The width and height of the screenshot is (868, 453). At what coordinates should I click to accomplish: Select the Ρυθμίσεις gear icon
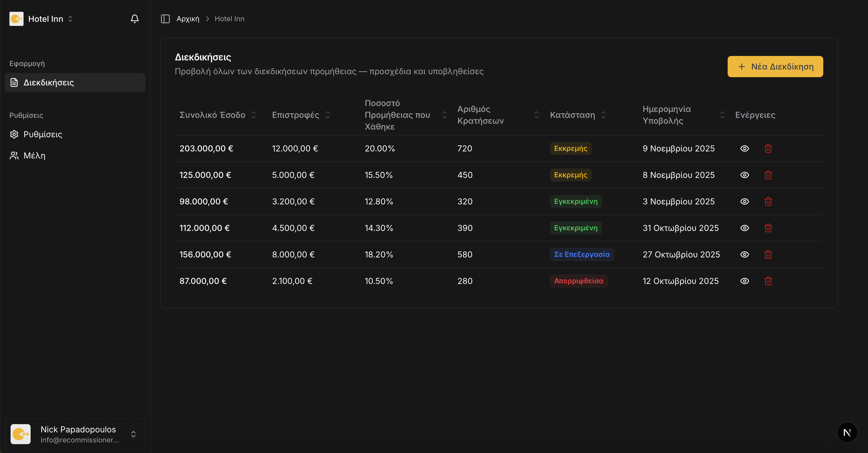tap(14, 134)
